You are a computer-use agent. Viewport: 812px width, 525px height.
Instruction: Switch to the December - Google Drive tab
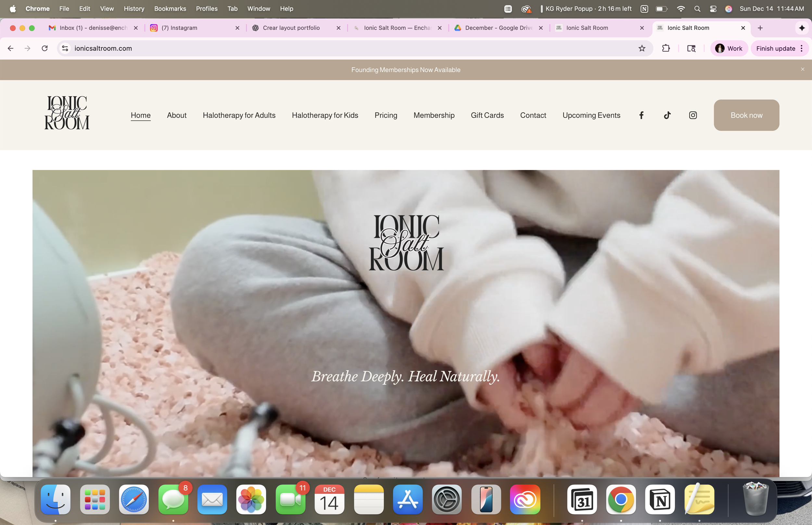click(x=498, y=28)
